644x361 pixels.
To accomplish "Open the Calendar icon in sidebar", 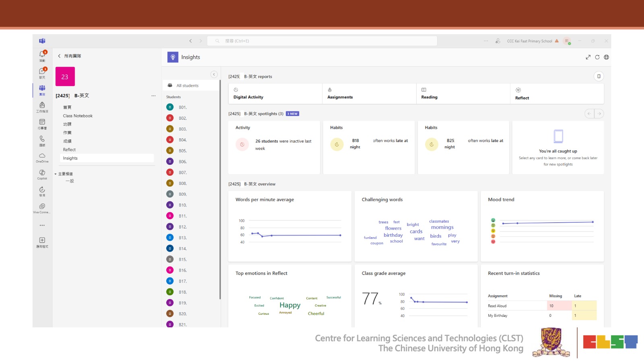I will point(42,123).
